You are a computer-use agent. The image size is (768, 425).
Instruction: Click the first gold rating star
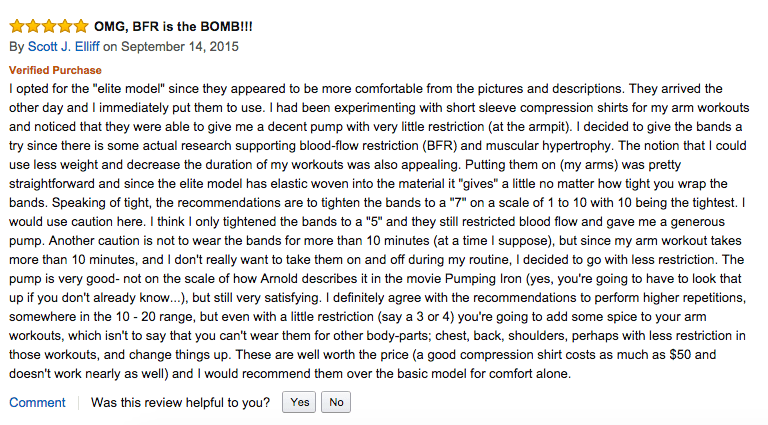(17, 26)
